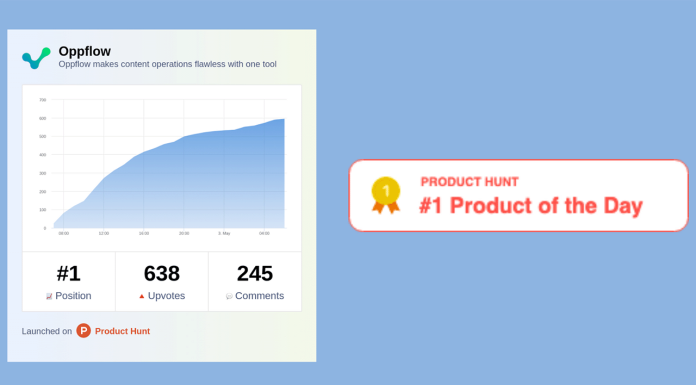696x385 pixels.
Task: Select the Oppflow title heading
Action: [x=85, y=51]
